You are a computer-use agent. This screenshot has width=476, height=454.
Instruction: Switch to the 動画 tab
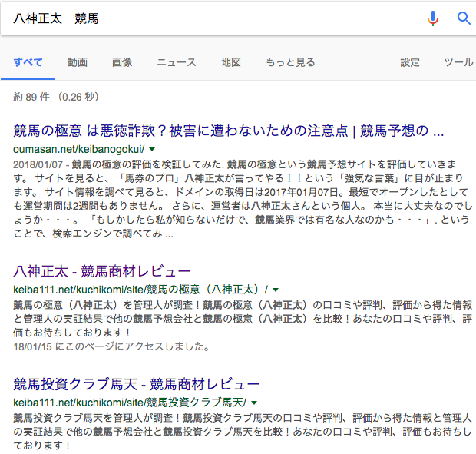[78, 62]
